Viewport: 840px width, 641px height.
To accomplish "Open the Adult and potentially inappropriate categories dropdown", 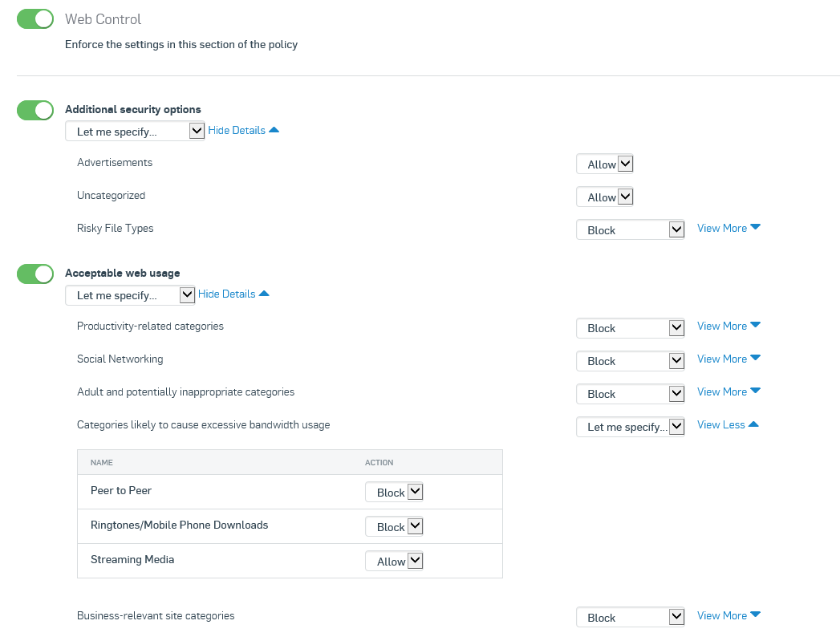I will pos(631,394).
